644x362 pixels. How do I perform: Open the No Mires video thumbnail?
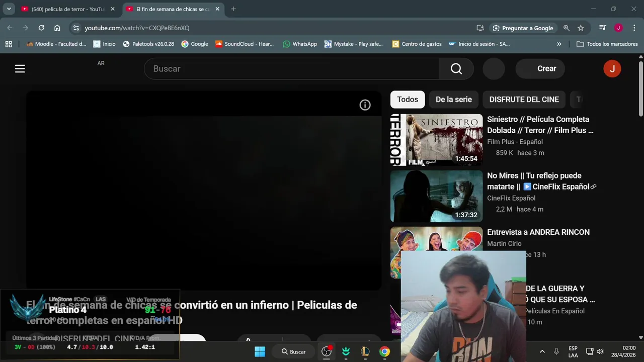437,196
